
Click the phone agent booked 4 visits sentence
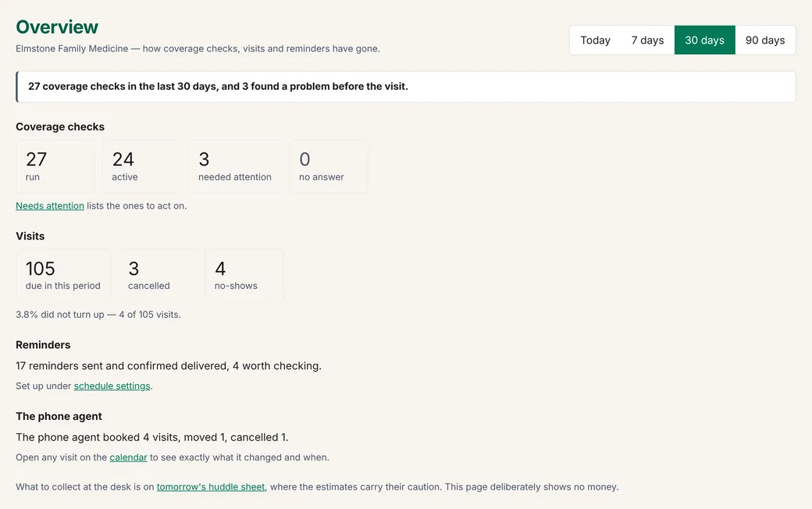[x=151, y=437]
